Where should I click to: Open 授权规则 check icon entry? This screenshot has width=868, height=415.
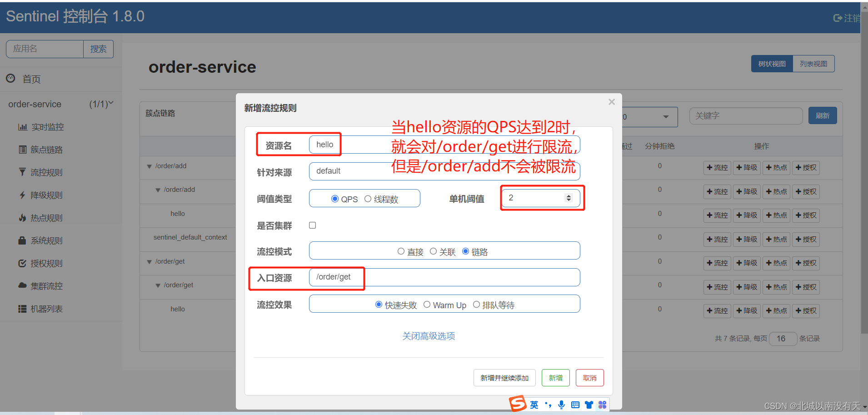[22, 263]
